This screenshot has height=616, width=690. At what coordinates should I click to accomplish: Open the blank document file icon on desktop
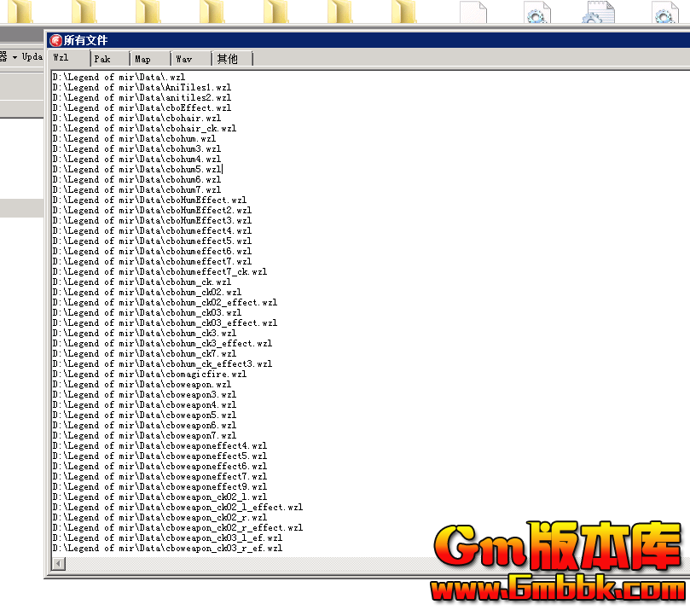[x=472, y=11]
